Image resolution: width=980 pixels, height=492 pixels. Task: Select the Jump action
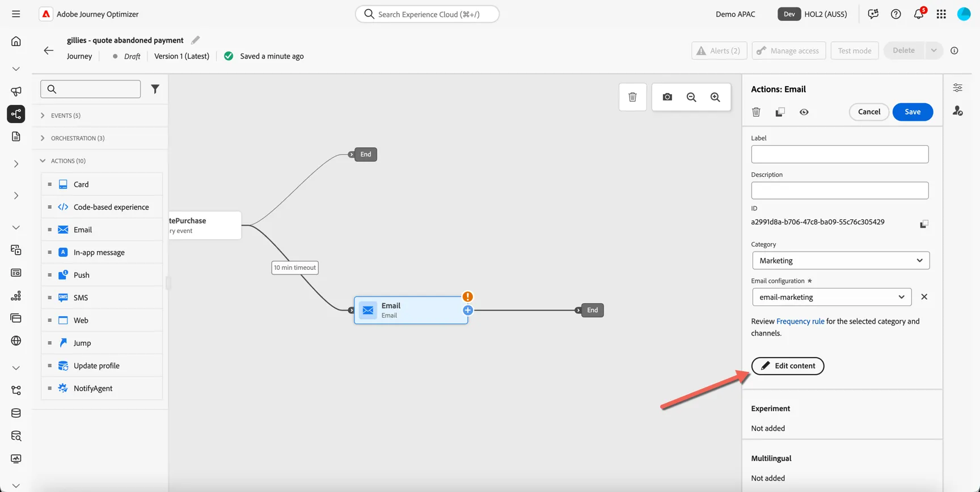pyautogui.click(x=102, y=343)
